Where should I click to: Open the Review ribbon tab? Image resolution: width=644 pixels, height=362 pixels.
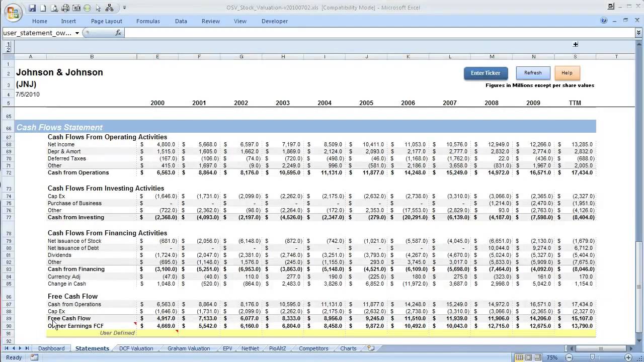pos(211,21)
